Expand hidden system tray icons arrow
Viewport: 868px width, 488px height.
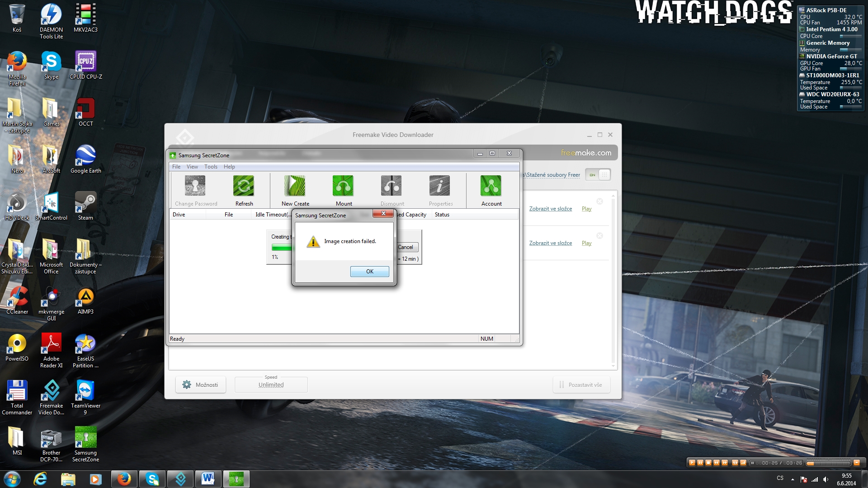click(793, 479)
